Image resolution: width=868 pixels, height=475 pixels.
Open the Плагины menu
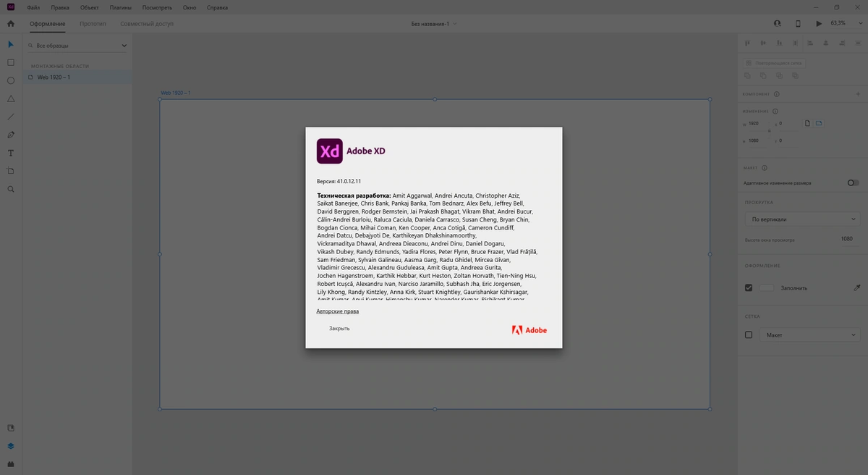(121, 7)
